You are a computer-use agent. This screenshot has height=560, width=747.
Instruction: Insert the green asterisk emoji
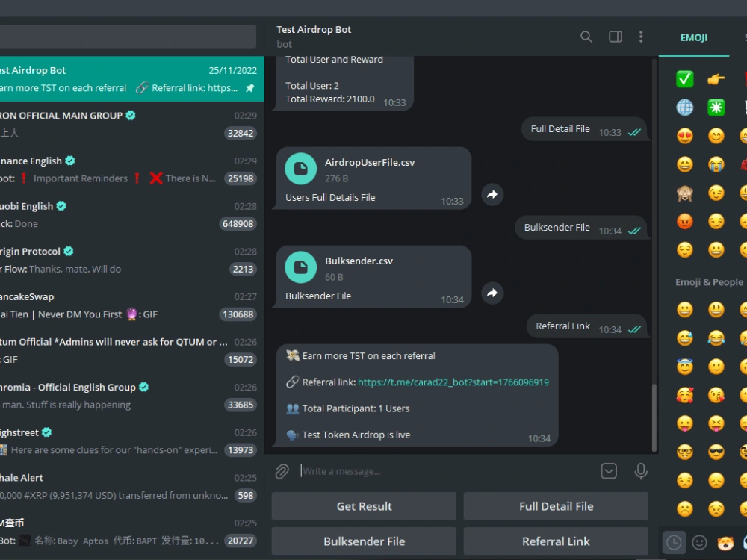(716, 108)
